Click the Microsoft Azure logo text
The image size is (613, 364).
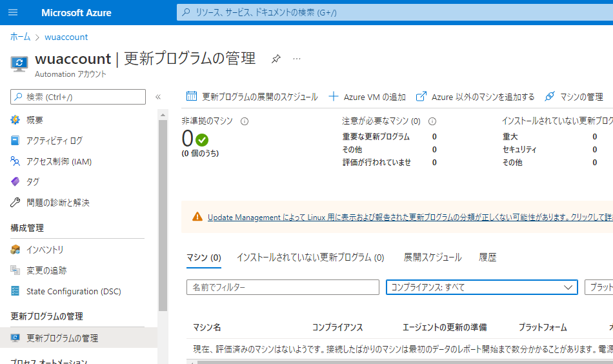coord(76,12)
